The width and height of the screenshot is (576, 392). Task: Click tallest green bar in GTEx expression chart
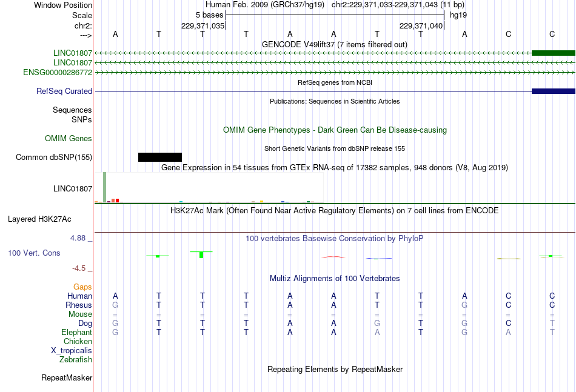point(105,187)
